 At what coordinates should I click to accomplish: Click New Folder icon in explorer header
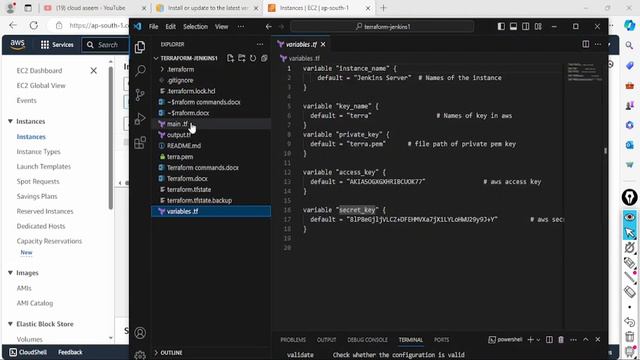tap(242, 58)
